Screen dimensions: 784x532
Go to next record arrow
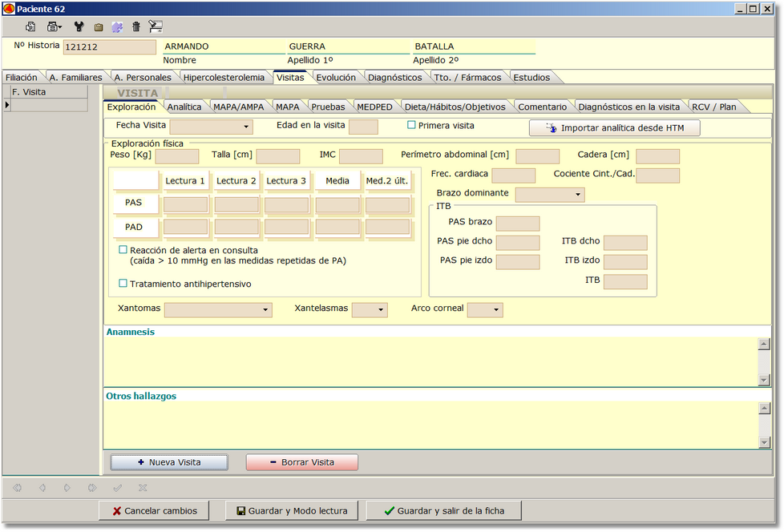67,488
